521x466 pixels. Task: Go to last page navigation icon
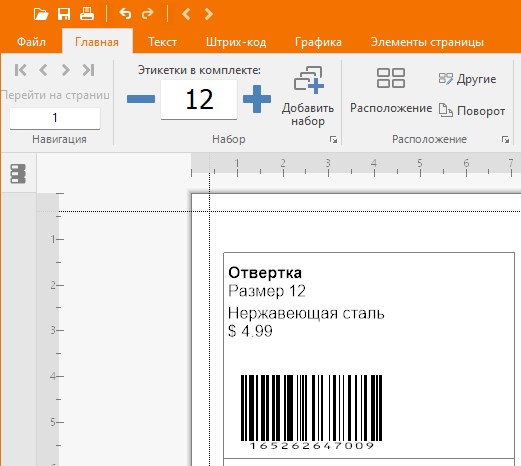click(x=88, y=70)
